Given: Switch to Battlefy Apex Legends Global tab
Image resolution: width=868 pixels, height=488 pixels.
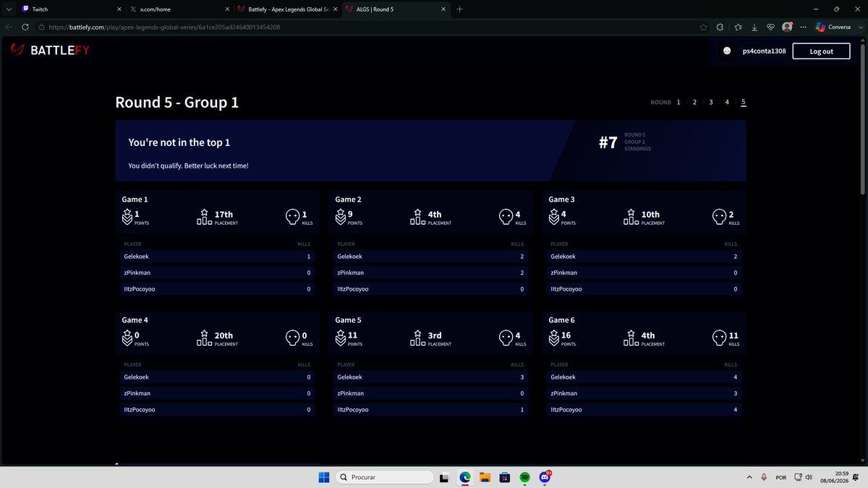Looking at the screenshot, I should point(286,9).
